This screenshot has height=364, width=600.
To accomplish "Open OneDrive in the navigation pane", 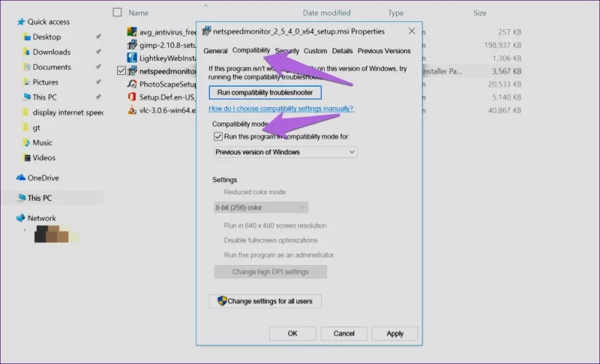I will 42,178.
